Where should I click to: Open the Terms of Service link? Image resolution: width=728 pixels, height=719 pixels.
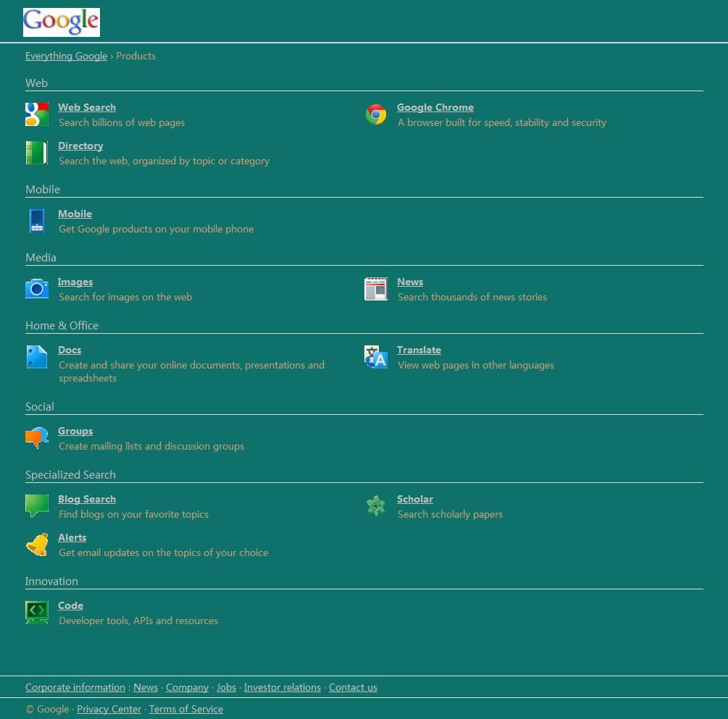[186, 710]
